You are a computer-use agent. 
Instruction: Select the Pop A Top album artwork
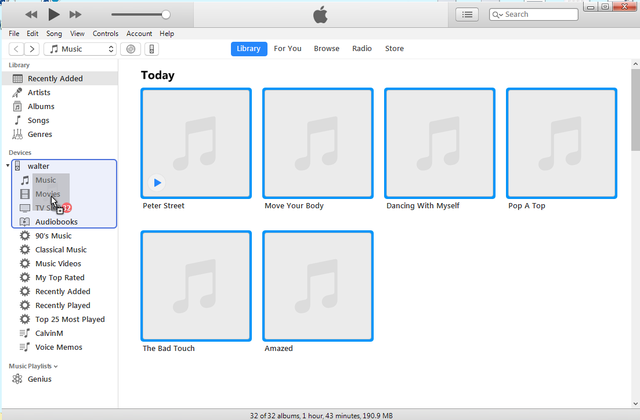coord(562,143)
